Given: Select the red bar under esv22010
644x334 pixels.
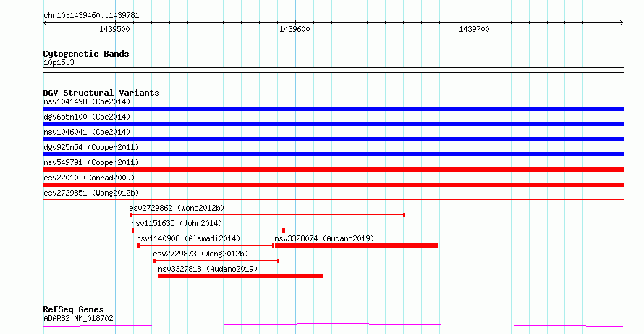Looking at the screenshot, I should (333, 185).
